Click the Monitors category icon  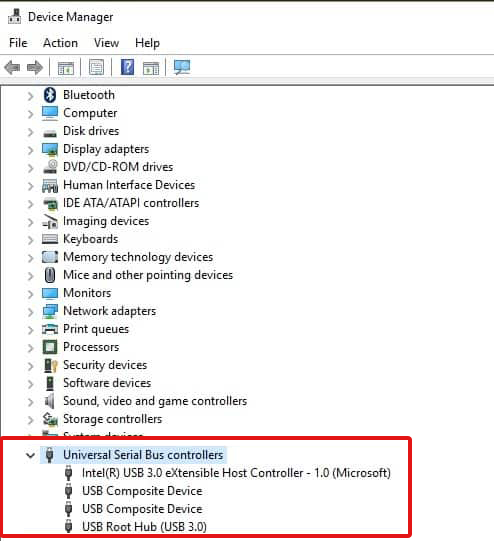pyautogui.click(x=50, y=293)
